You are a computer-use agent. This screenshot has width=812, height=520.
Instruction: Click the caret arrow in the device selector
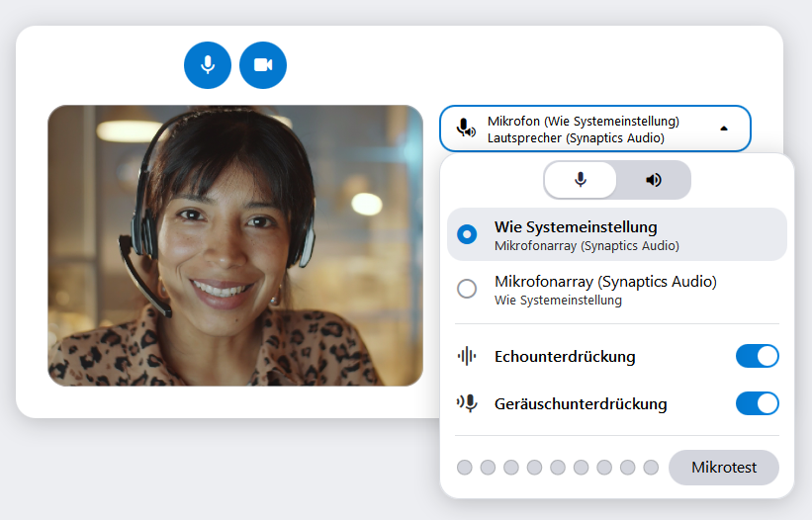724,129
